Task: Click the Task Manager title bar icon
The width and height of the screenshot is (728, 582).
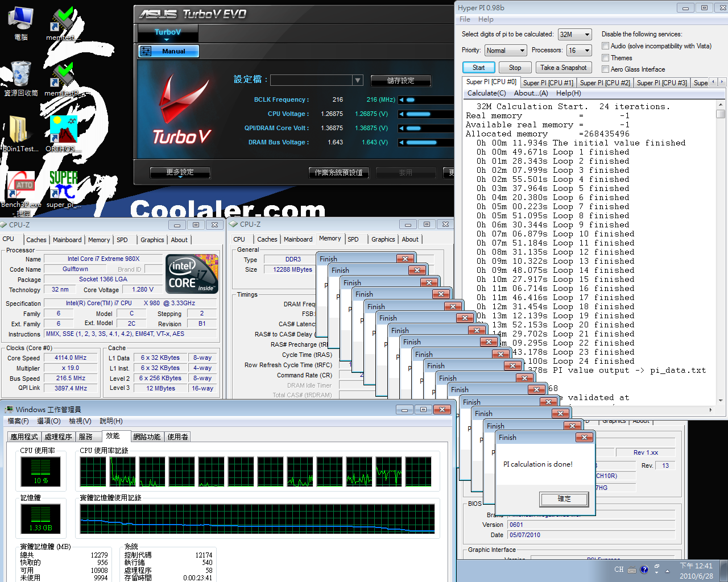Action: tap(9, 409)
